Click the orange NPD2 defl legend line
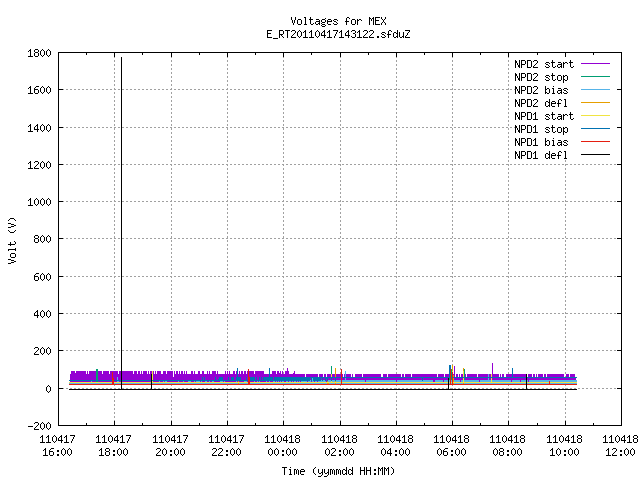Image resolution: width=640 pixels, height=480 pixels. pos(596,102)
